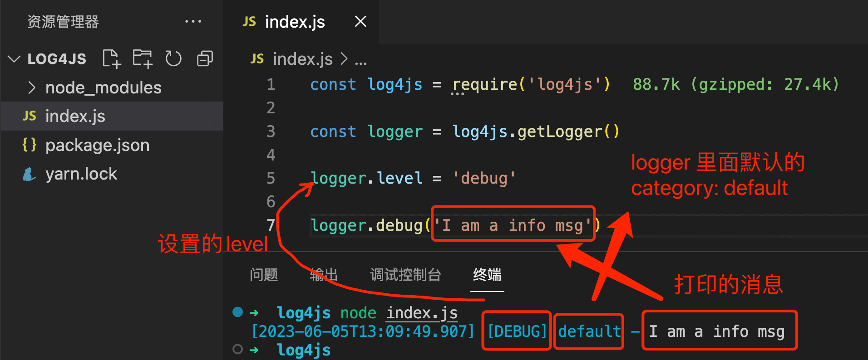This screenshot has width=868, height=360.
Task: Collapse all folders in explorer
Action: pos(205,58)
